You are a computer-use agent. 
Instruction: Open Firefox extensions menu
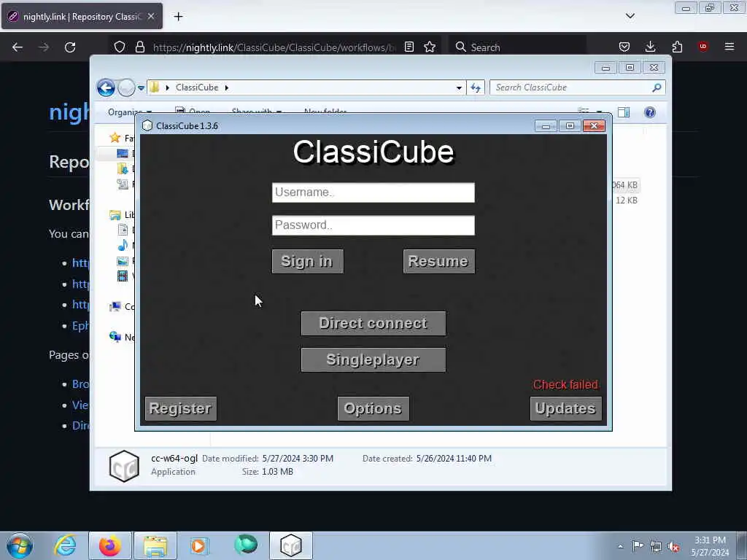(677, 47)
